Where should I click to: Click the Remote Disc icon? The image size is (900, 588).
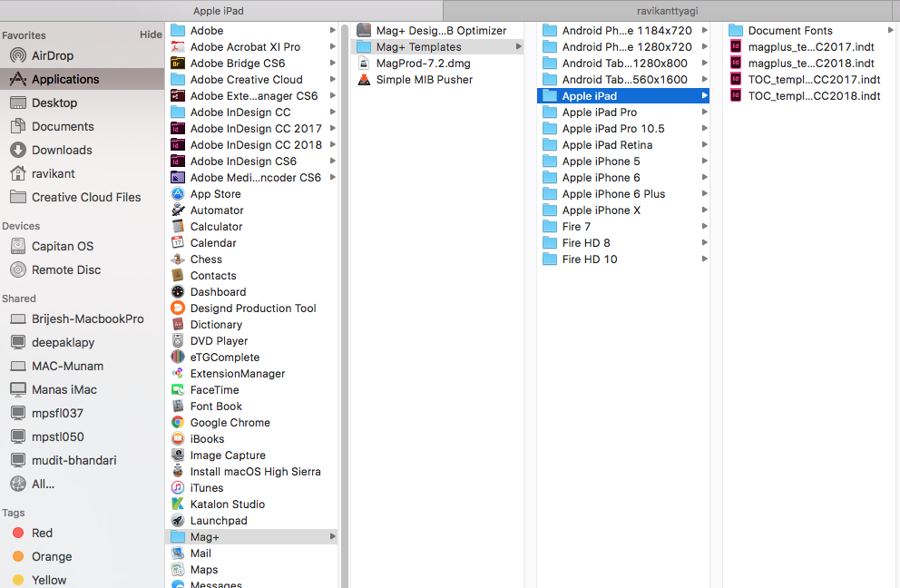(18, 269)
